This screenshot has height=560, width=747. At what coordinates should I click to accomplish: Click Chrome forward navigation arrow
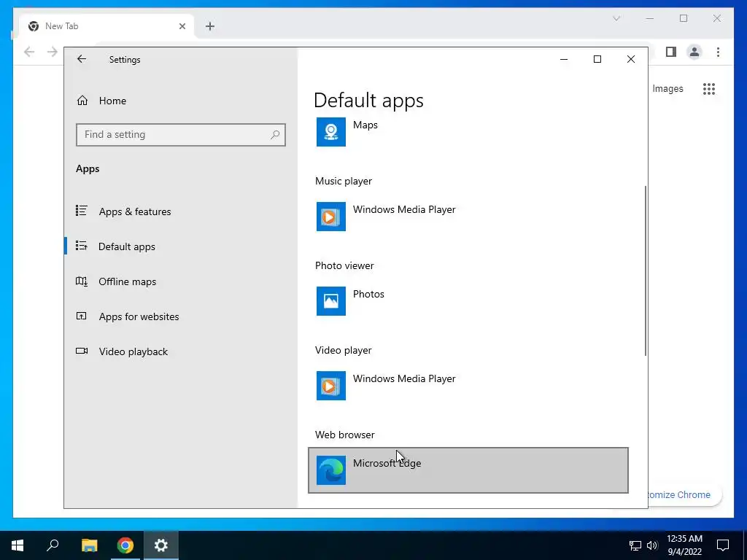pos(52,52)
